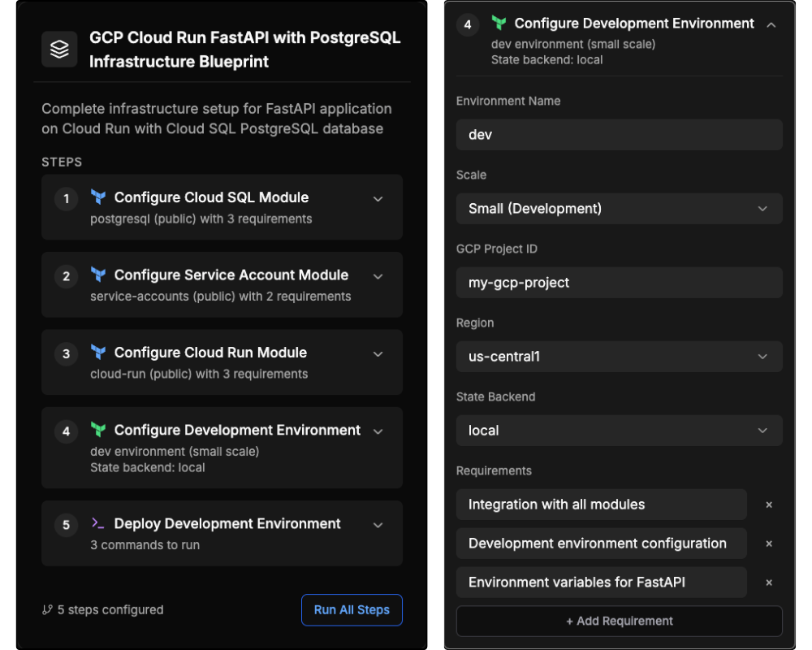Image resolution: width=812 pixels, height=650 pixels.
Task: Click green Terraform icon in right panel header
Action: [499, 24]
